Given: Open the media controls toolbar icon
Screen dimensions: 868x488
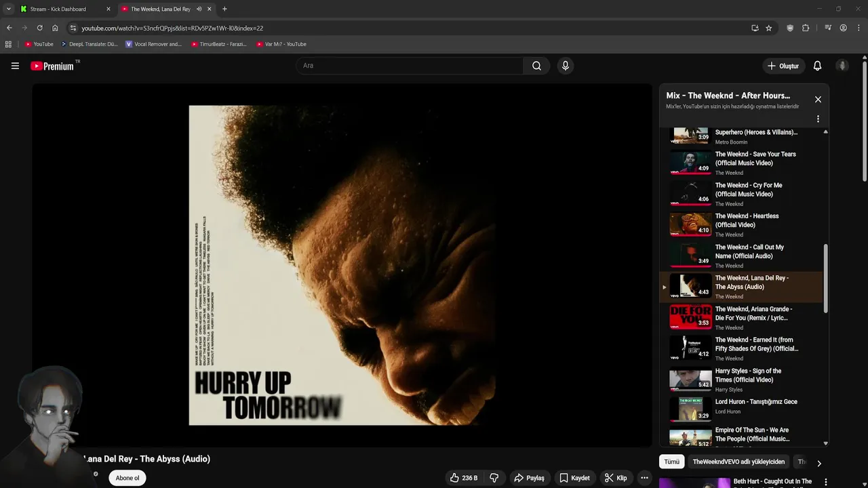Looking at the screenshot, I should [x=828, y=28].
